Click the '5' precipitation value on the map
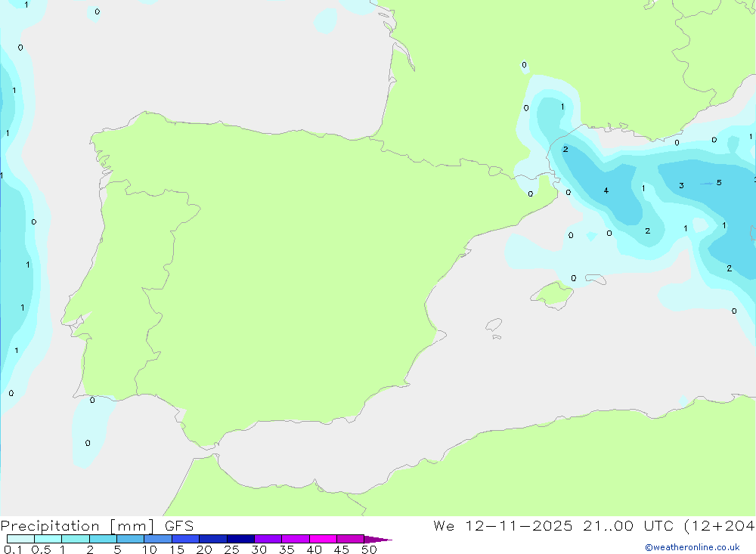Image resolution: width=756 pixels, height=554 pixels. pyautogui.click(x=719, y=183)
